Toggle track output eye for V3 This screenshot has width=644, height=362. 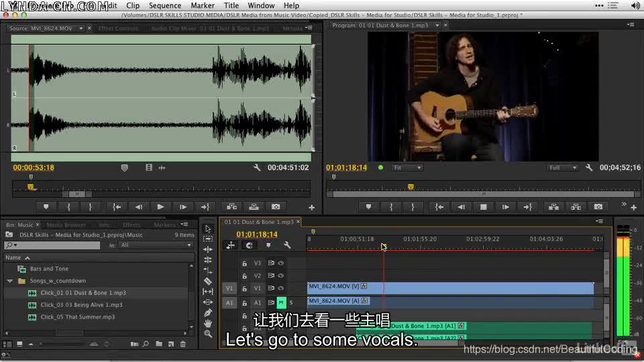click(281, 263)
